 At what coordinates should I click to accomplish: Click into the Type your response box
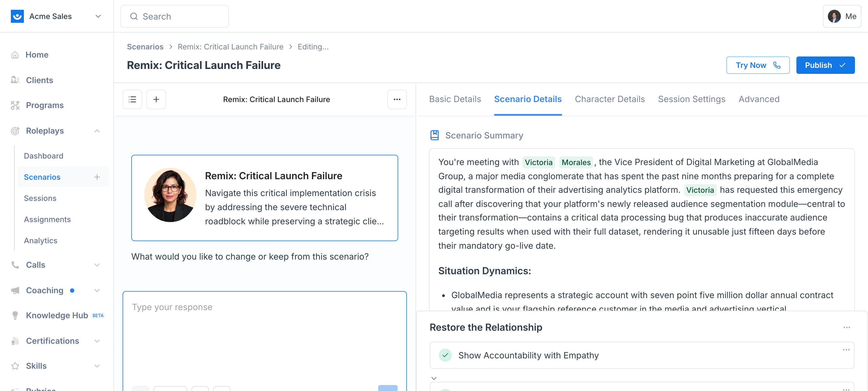pyautogui.click(x=264, y=341)
